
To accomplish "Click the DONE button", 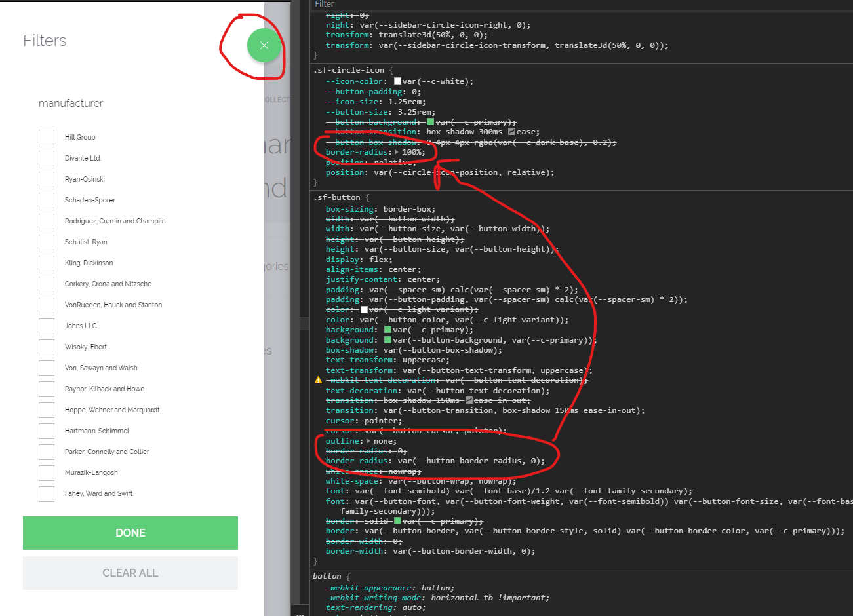I will tap(130, 533).
